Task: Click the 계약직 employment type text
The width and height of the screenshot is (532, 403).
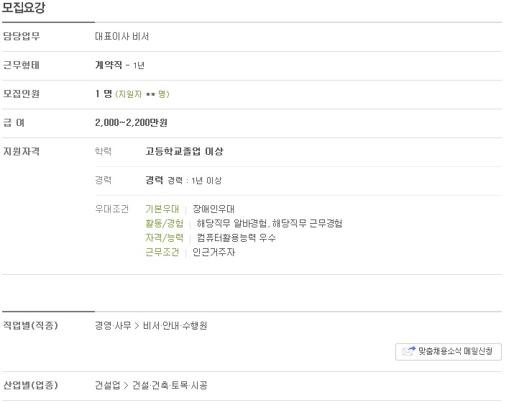Action: 109,65
